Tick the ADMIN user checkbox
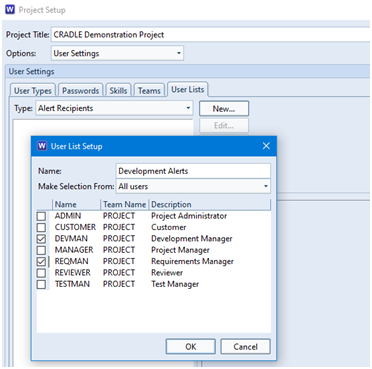 pos(41,216)
